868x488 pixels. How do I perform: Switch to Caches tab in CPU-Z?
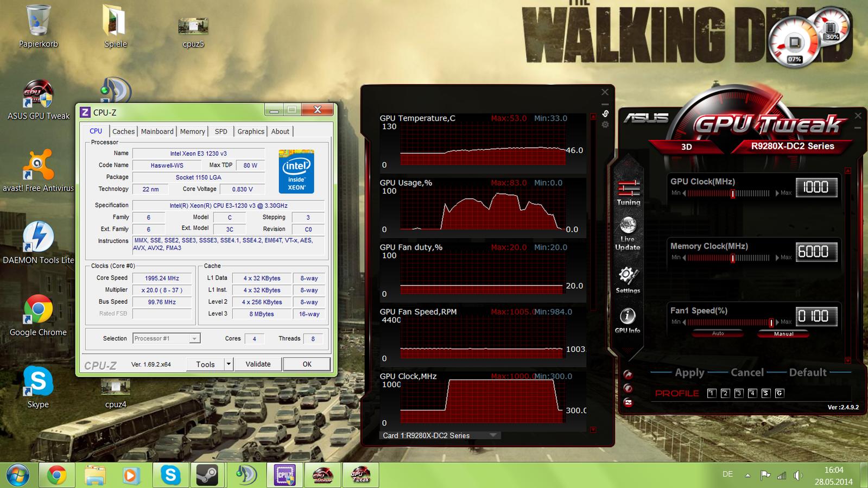tap(123, 131)
